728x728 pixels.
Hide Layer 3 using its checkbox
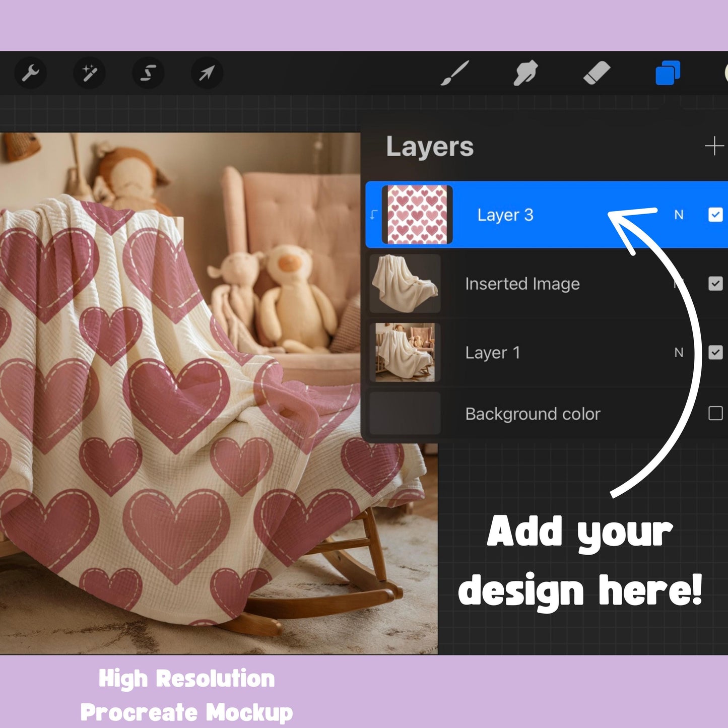[715, 215]
